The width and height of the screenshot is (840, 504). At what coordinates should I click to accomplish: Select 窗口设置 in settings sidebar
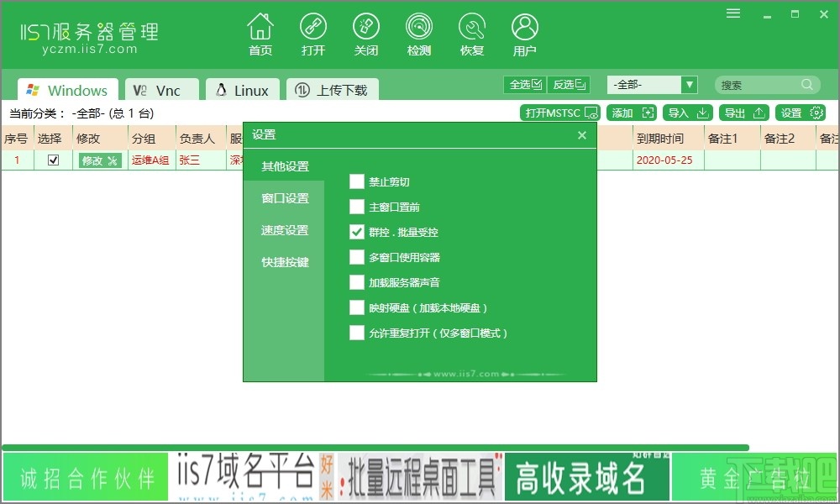285,198
